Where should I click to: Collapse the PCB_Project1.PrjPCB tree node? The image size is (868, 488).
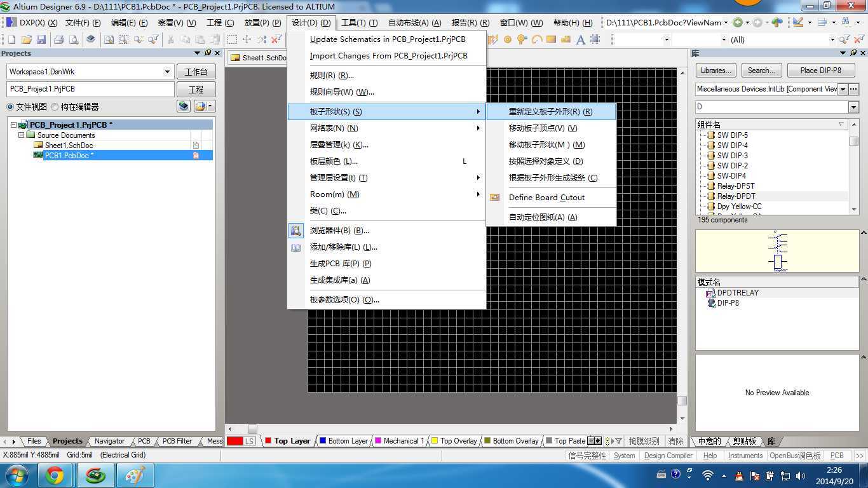click(13, 125)
